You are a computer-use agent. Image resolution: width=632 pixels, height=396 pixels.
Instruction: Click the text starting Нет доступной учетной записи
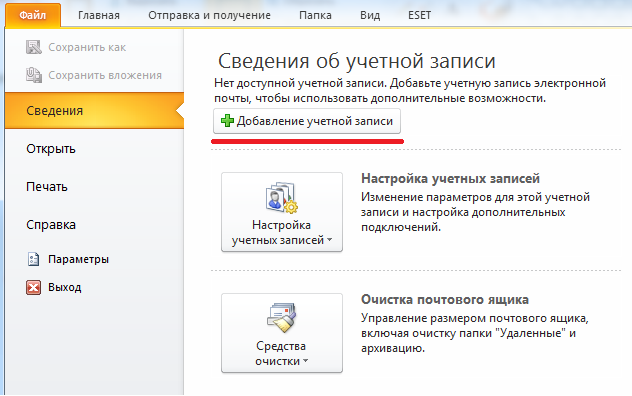click(x=410, y=90)
